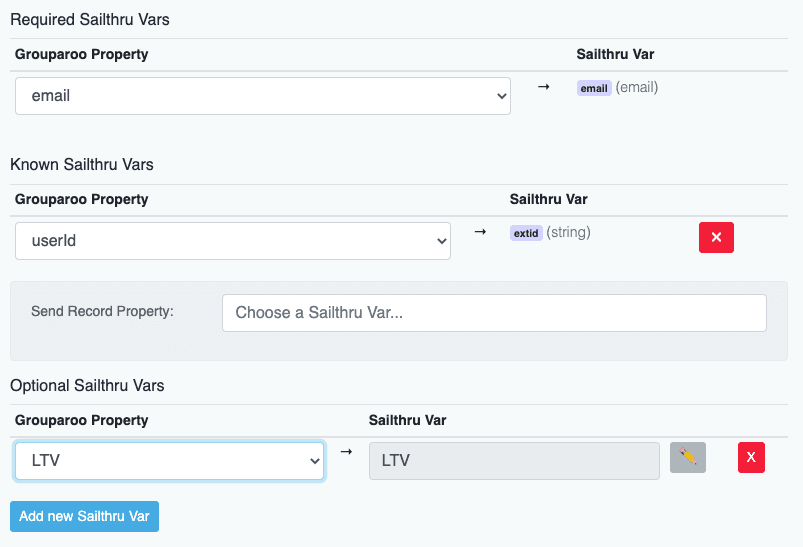Click the (email) type label

coord(637,88)
